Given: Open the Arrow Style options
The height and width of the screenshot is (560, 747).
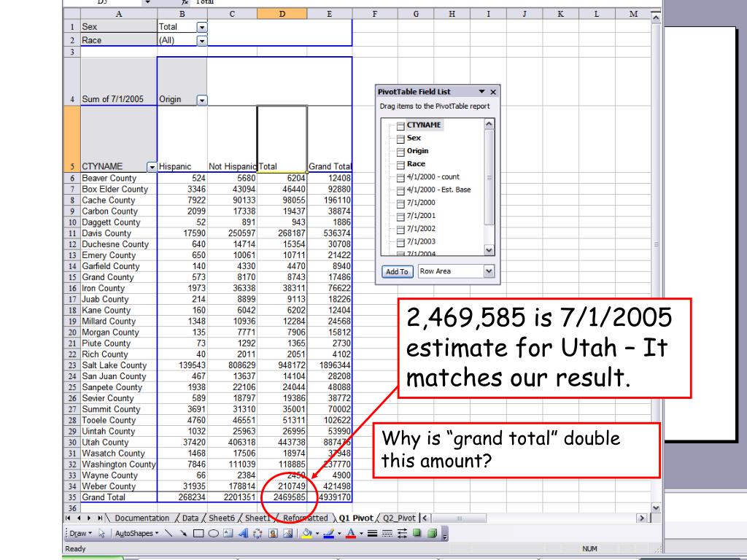Looking at the screenshot, I should (402, 533).
